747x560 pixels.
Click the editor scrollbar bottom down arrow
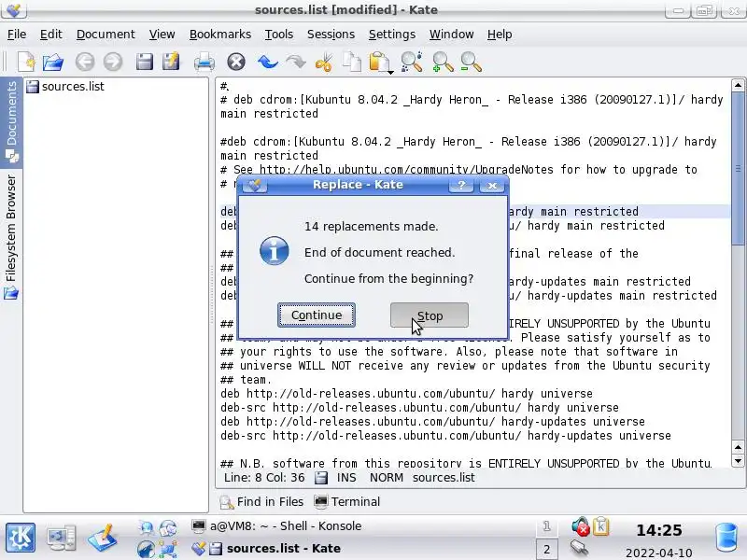point(738,460)
